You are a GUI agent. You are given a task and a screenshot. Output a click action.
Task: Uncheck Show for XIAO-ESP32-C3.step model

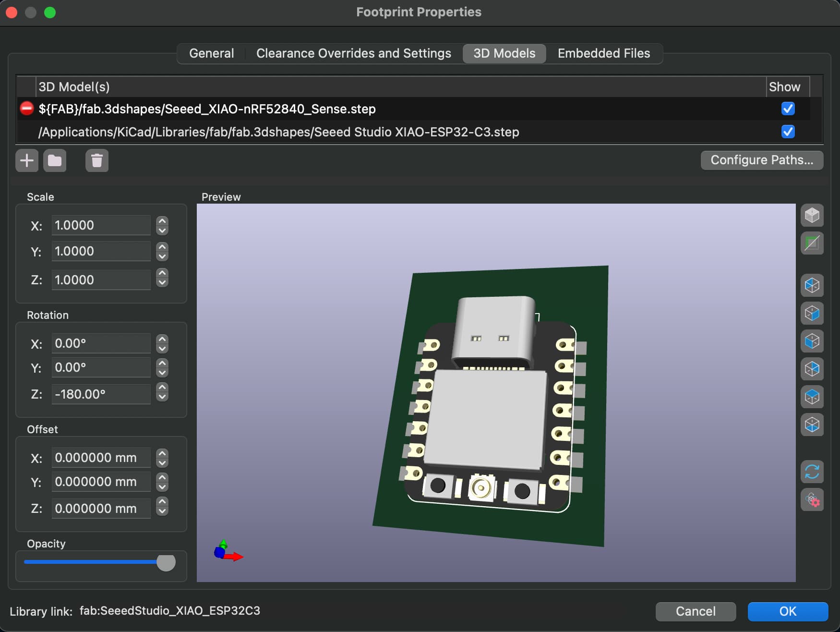click(788, 132)
